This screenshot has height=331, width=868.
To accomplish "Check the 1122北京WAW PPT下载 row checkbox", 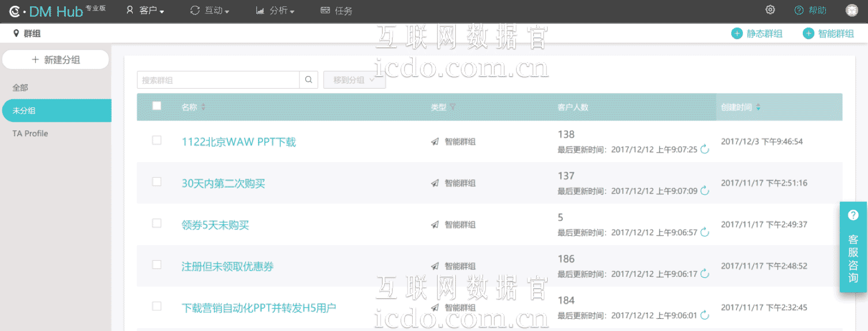I will click(156, 140).
